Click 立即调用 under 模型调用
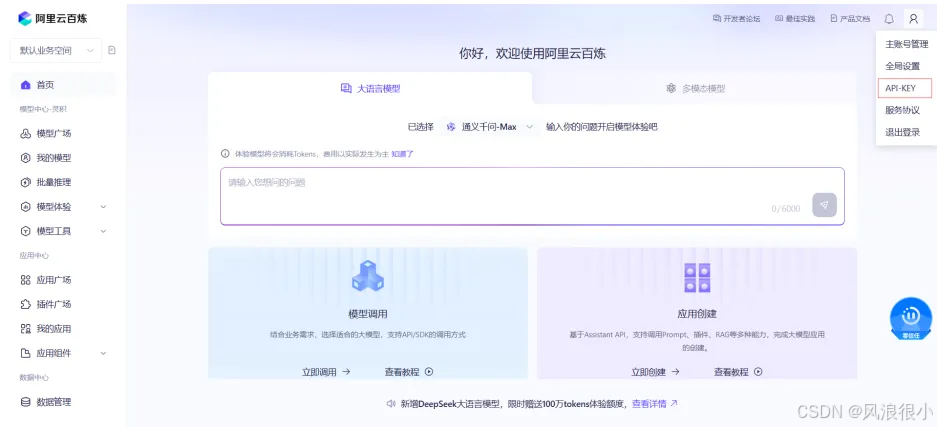This screenshot has height=427, width=937. tap(326, 372)
